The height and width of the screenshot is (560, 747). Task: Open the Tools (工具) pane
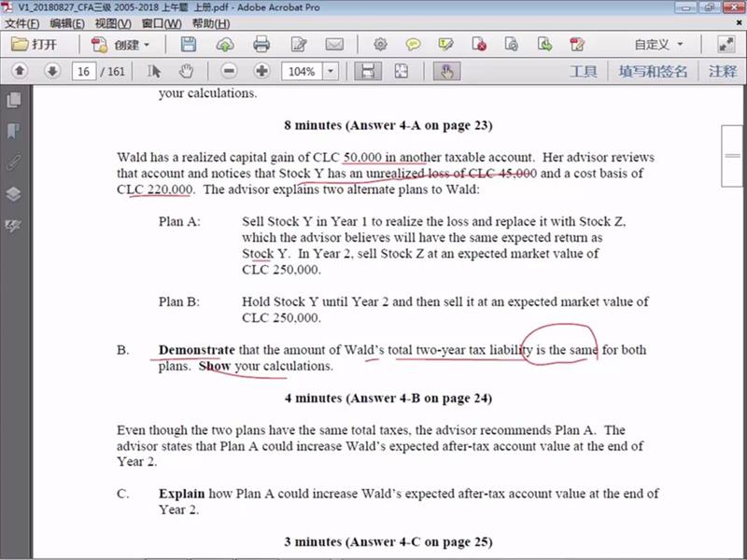coord(583,72)
